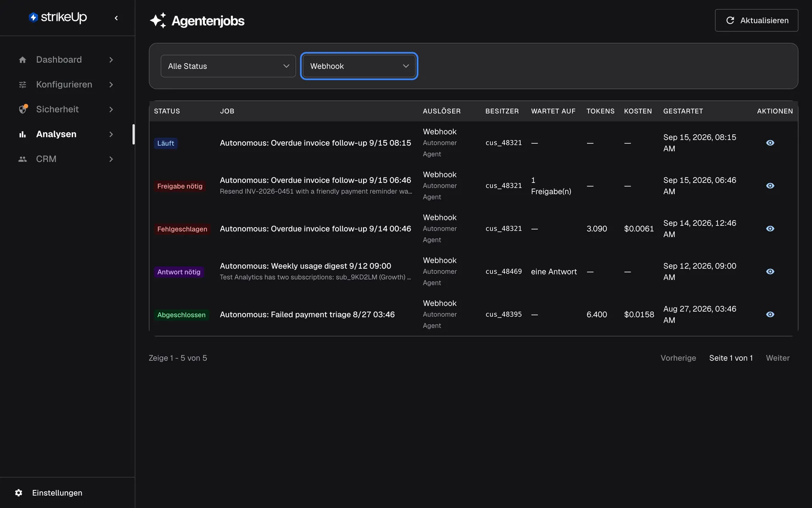View the running 9/15 08:15 job

770,143
